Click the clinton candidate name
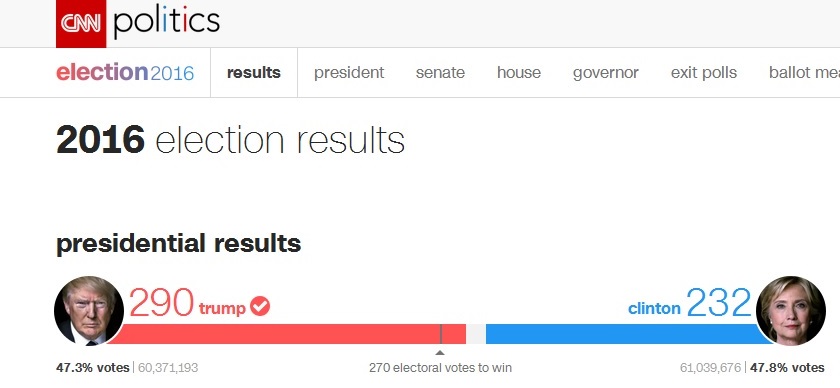 (654, 309)
